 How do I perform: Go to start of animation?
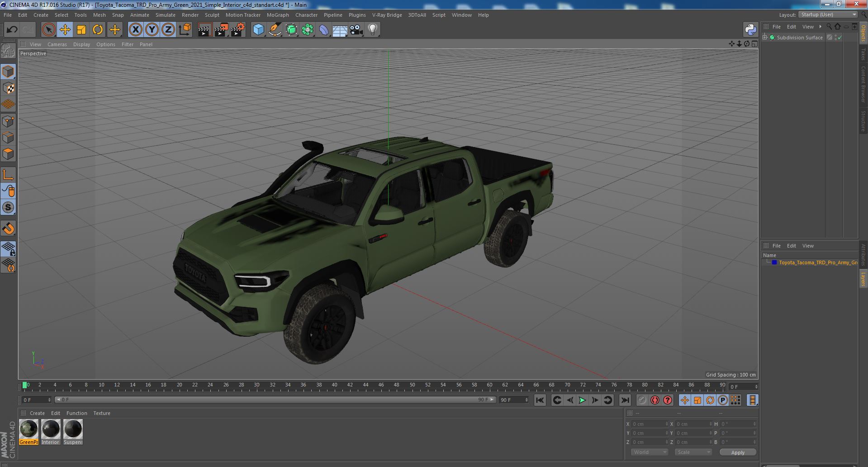click(540, 400)
